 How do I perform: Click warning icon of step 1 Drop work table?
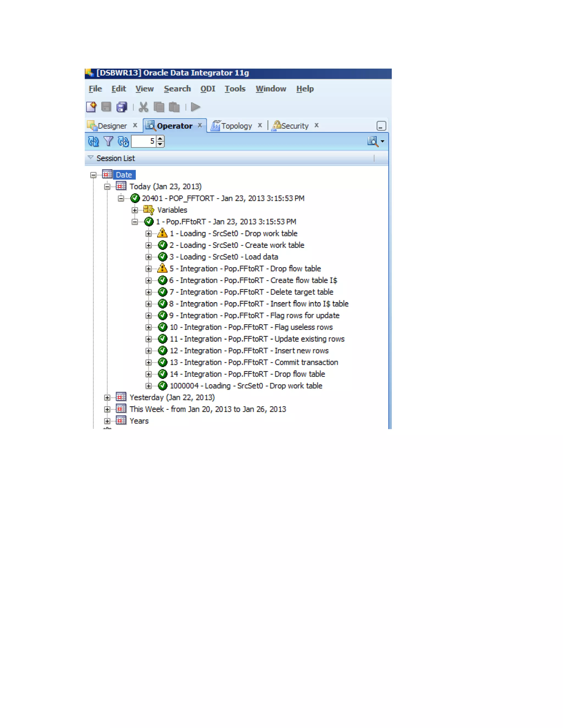click(x=162, y=233)
